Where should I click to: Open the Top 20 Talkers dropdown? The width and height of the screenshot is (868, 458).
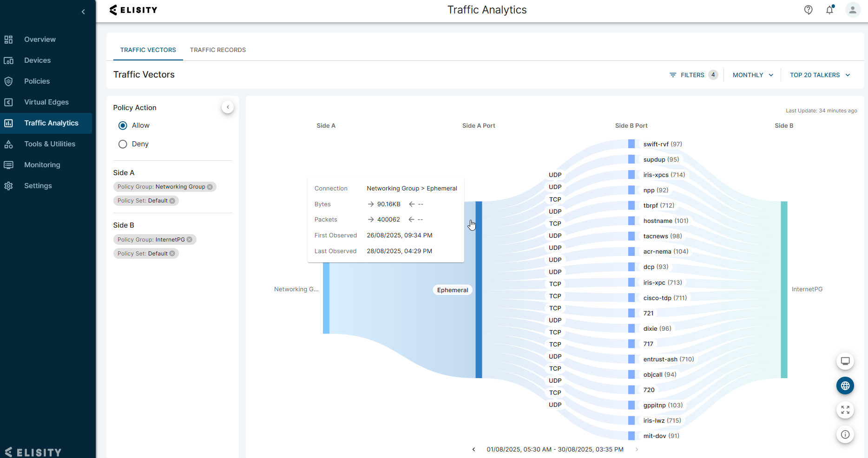(x=820, y=75)
